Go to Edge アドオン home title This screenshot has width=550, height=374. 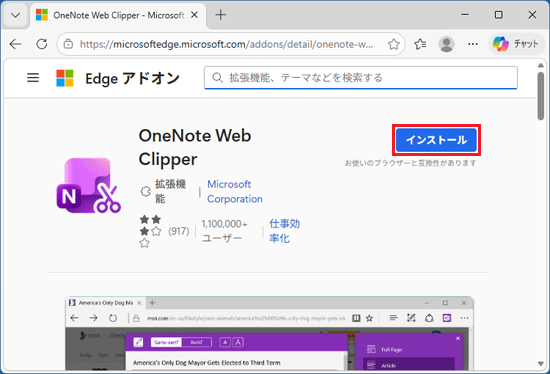point(132,78)
